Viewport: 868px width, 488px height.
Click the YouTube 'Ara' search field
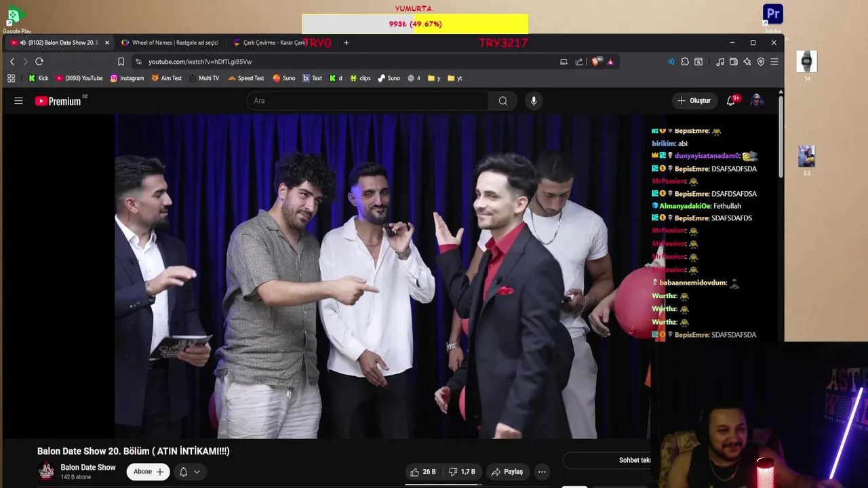pyautogui.click(x=368, y=101)
